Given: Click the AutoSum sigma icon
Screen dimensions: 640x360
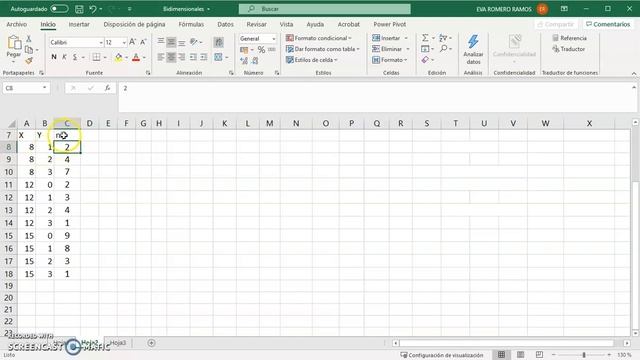Looking at the screenshot, I should [x=425, y=38].
